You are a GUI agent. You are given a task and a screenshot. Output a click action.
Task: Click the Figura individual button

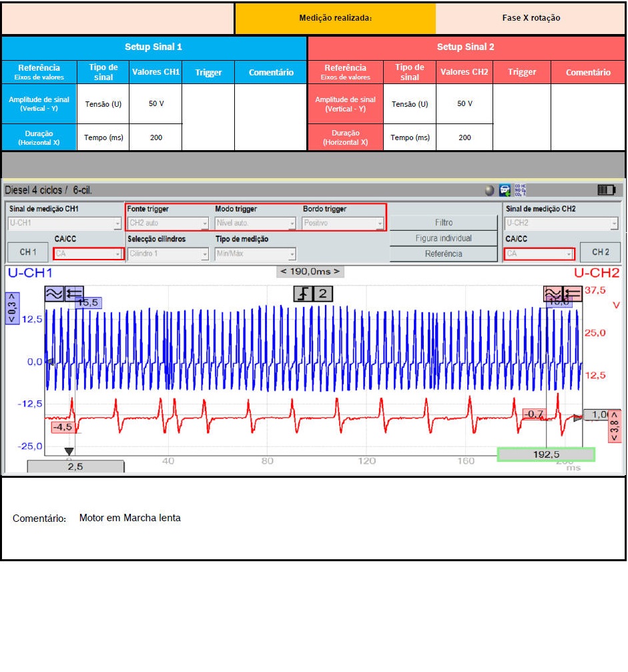(443, 238)
